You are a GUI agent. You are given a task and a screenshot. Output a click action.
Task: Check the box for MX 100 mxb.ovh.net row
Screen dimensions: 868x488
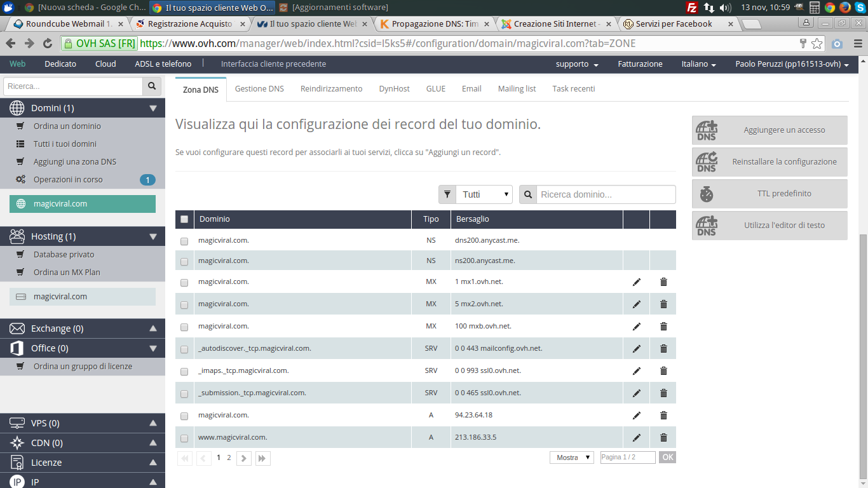point(184,327)
